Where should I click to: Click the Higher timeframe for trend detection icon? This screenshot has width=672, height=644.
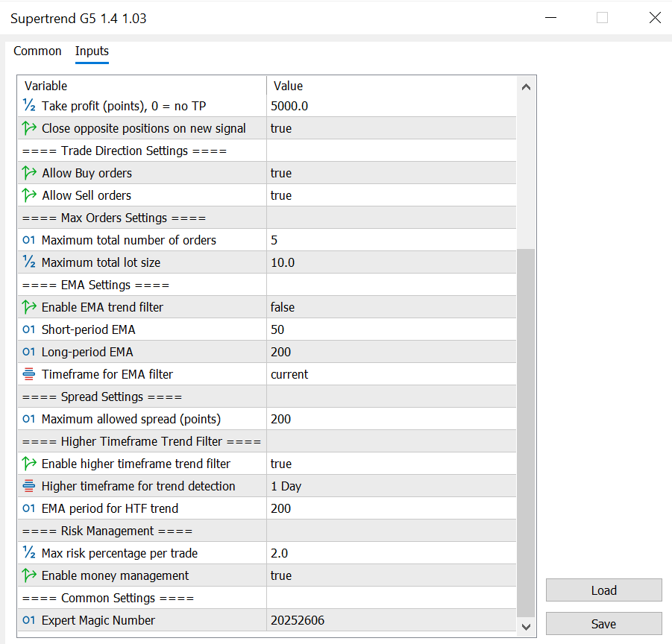pos(29,486)
